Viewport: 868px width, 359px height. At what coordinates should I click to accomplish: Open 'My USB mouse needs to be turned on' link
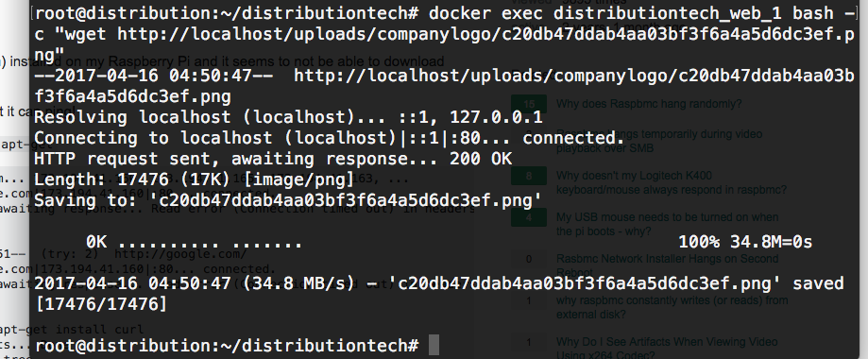pyautogui.click(x=667, y=224)
